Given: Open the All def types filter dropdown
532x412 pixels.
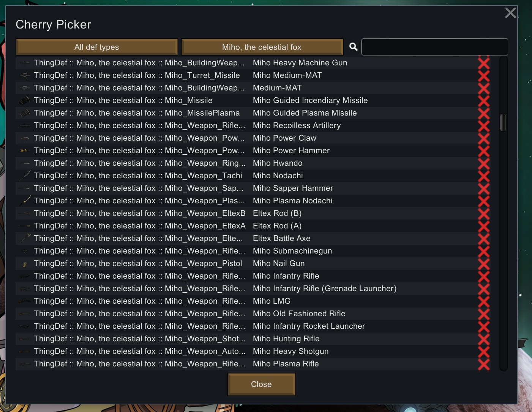Looking at the screenshot, I should (97, 47).
